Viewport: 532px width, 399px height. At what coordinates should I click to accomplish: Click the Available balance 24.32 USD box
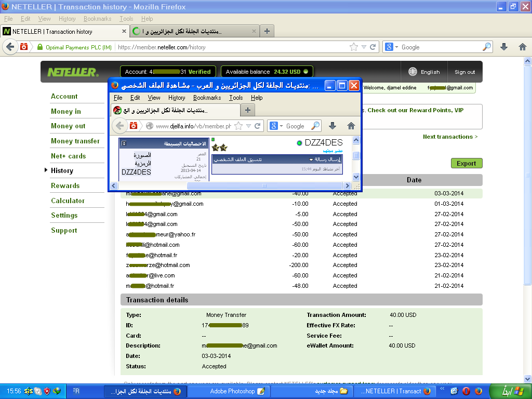point(267,72)
